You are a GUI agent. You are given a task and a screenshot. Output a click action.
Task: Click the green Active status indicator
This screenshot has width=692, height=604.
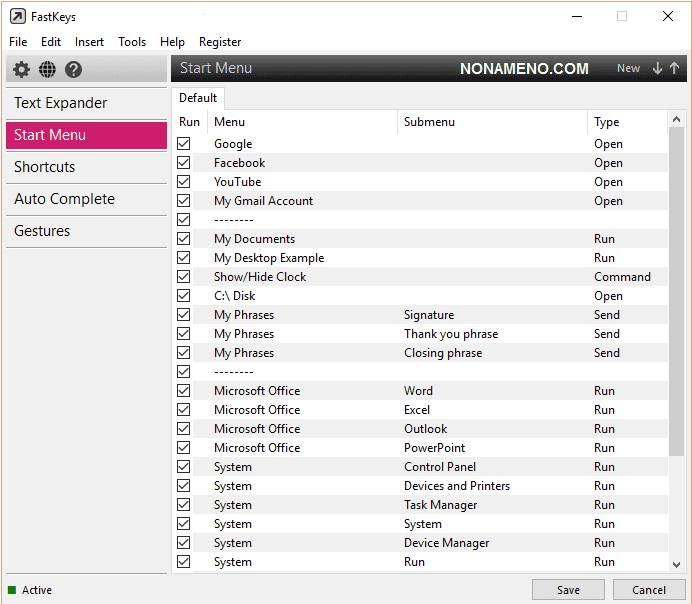12,590
